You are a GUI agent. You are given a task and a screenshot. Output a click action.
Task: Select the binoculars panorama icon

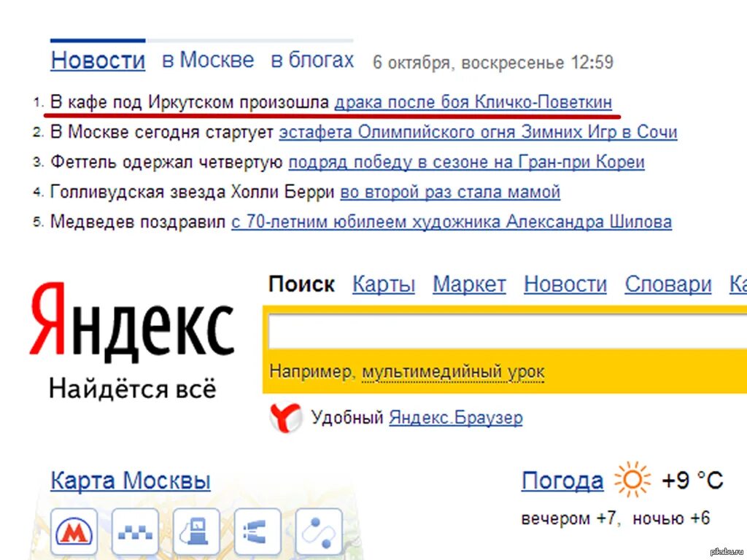coord(258,532)
